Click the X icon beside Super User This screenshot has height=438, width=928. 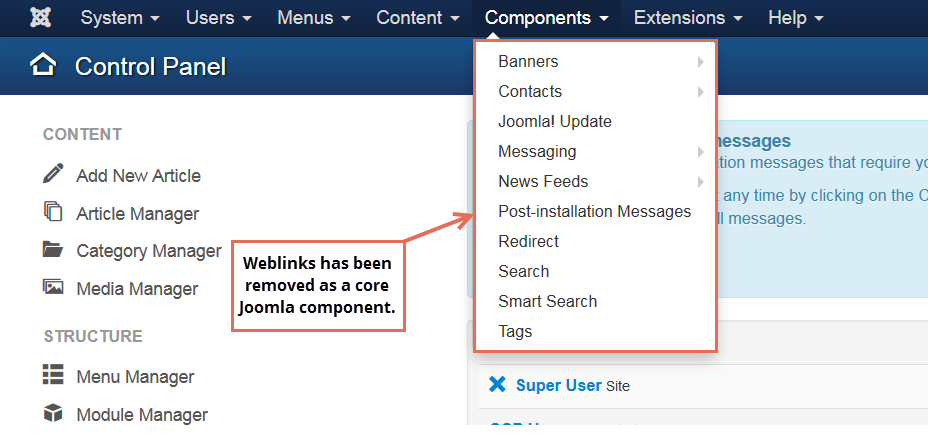coord(497,385)
